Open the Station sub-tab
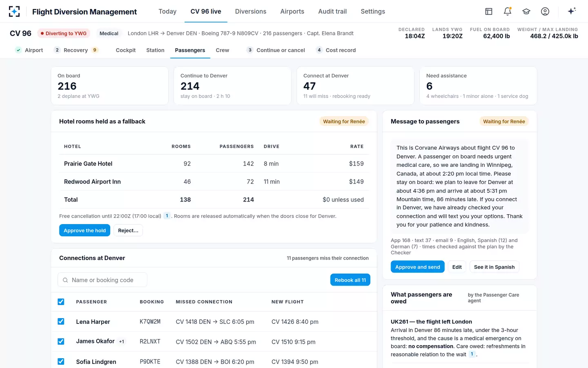This screenshot has width=588, height=368. pos(155,50)
